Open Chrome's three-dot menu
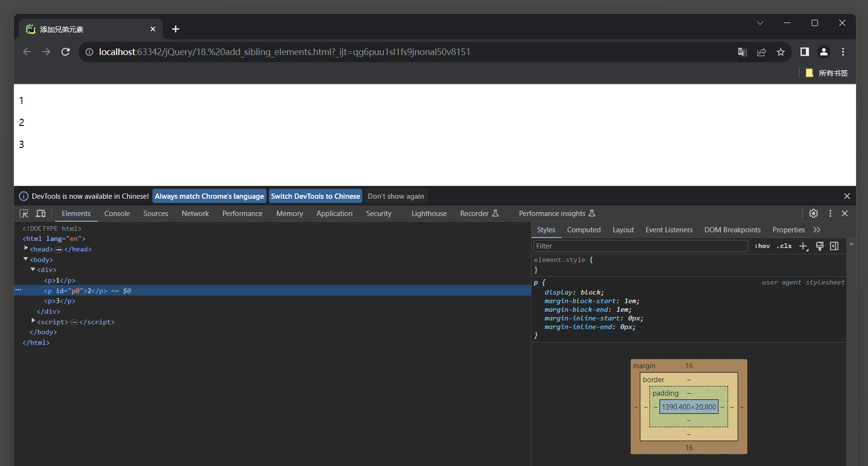The width and height of the screenshot is (868, 466). click(843, 52)
